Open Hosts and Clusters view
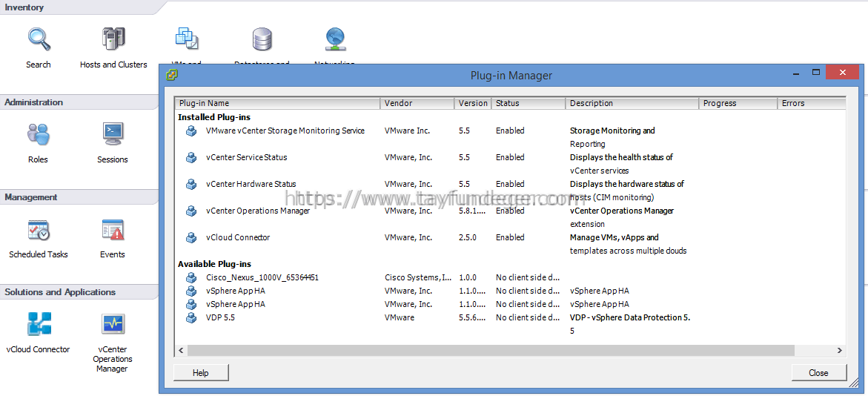This screenshot has height=396, width=868. 113,39
